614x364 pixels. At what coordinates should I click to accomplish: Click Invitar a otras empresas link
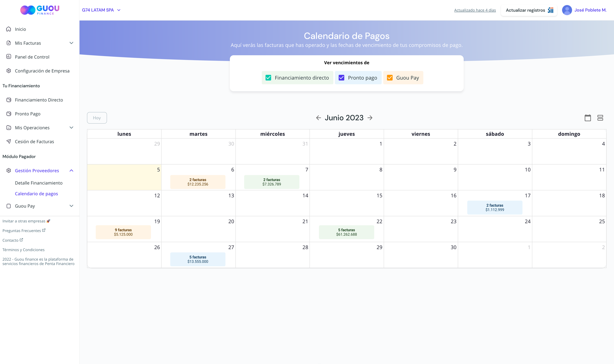click(x=26, y=221)
